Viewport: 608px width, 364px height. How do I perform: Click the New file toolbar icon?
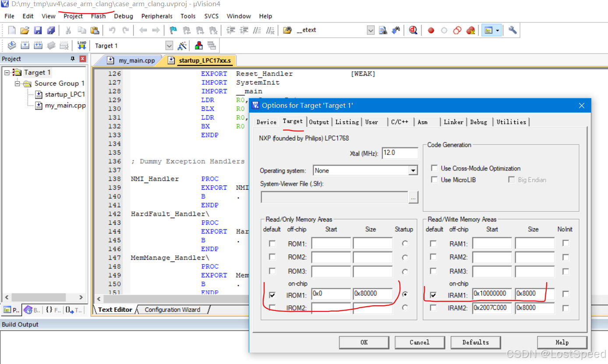12,30
